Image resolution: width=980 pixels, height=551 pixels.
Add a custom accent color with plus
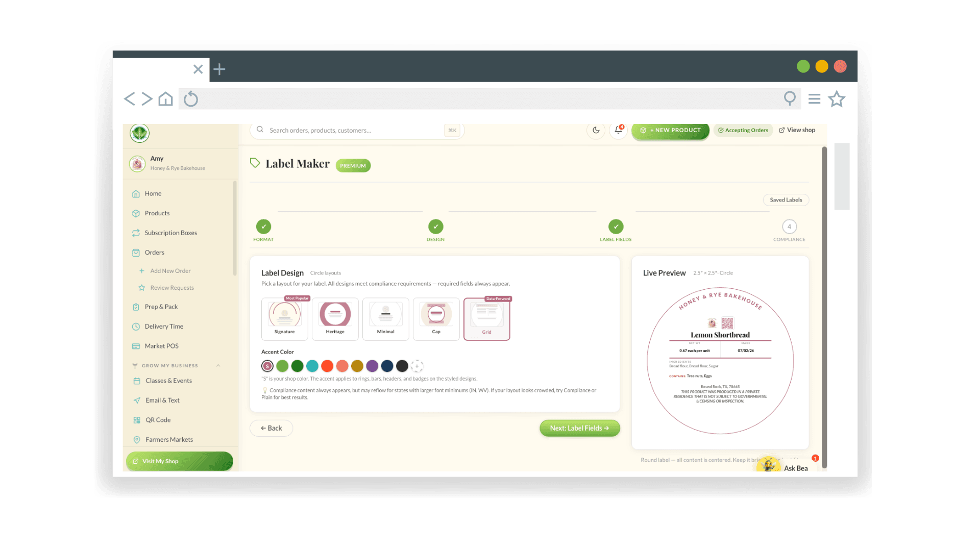pyautogui.click(x=417, y=366)
